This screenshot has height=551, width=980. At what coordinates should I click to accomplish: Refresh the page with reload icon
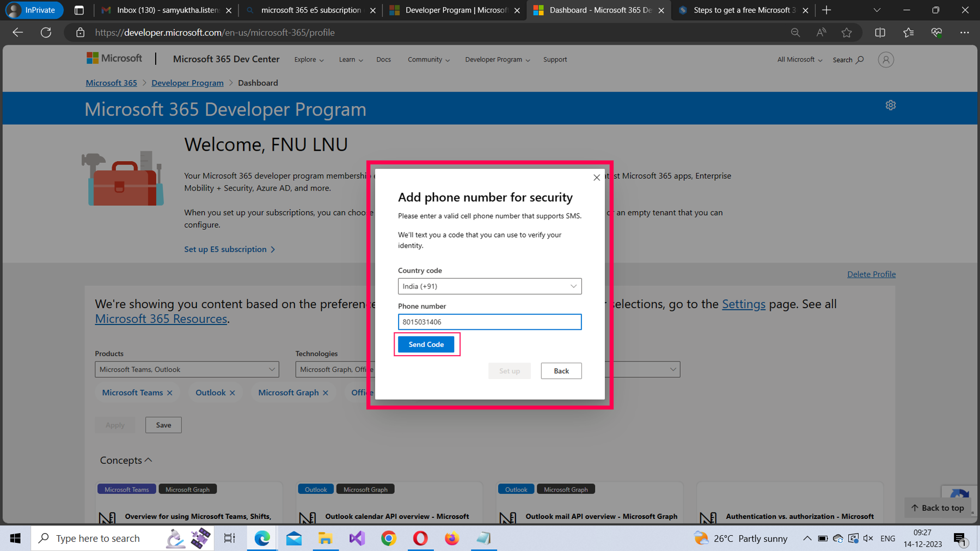[x=46, y=33]
